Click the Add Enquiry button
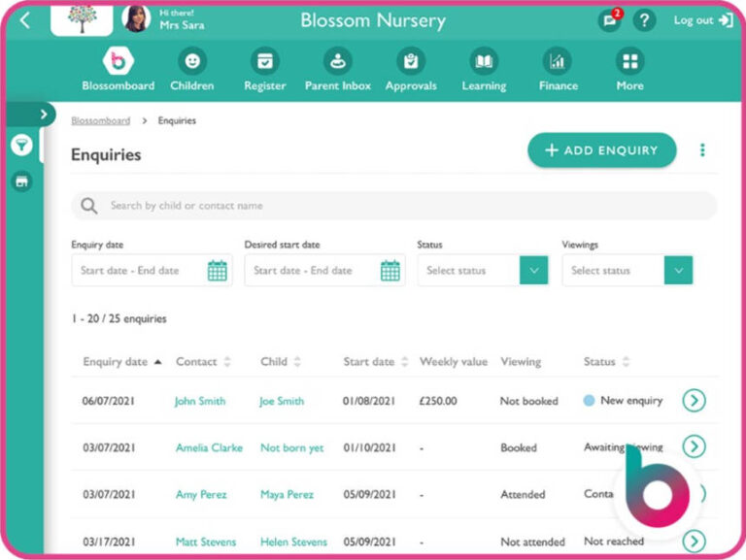The image size is (746, 560). point(601,150)
